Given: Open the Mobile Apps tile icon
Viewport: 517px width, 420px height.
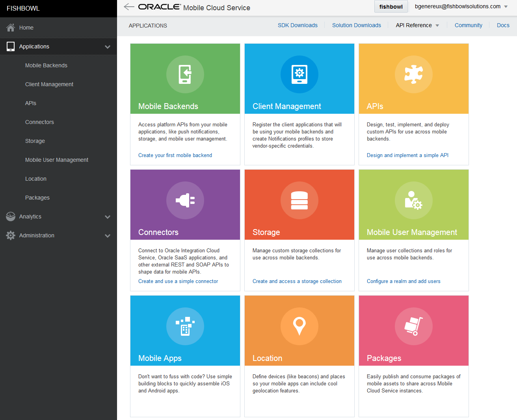Looking at the screenshot, I should coord(185,326).
